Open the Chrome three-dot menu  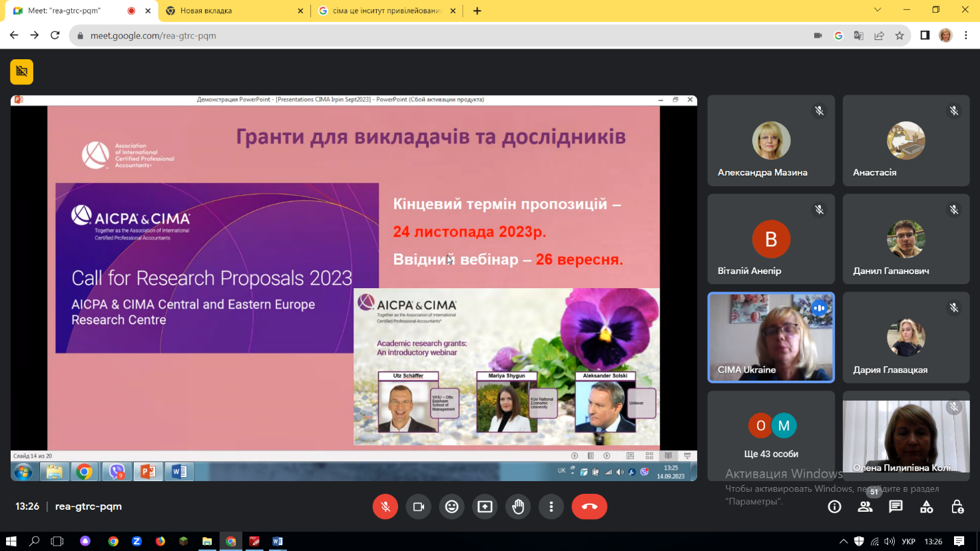966,35
